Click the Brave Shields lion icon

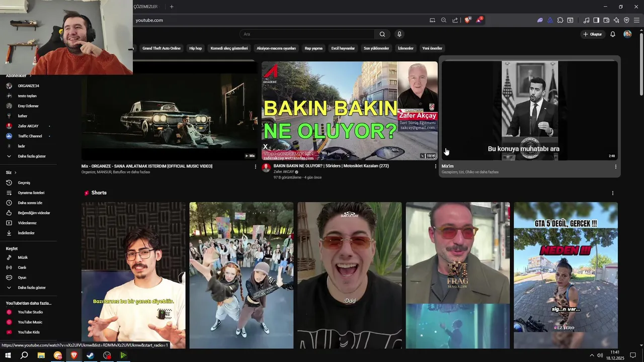pos(467,20)
